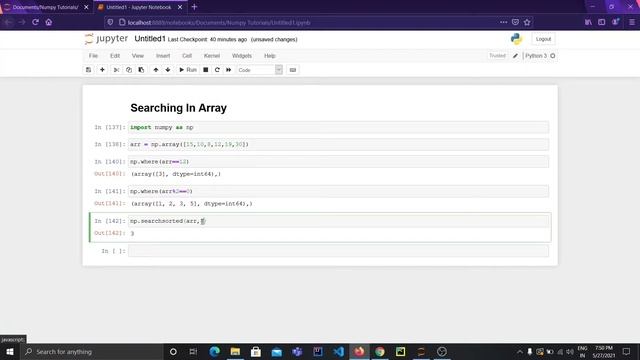This screenshot has height=360, width=640.
Task: Open Google Chrome from taskbar
Action: 380,351
